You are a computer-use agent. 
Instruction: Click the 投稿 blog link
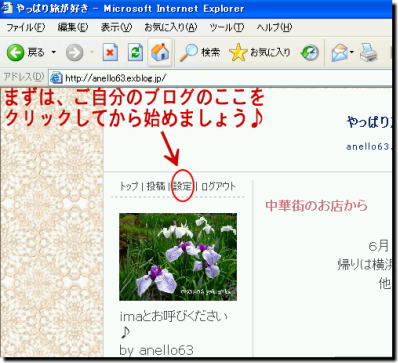pyautogui.click(x=156, y=186)
